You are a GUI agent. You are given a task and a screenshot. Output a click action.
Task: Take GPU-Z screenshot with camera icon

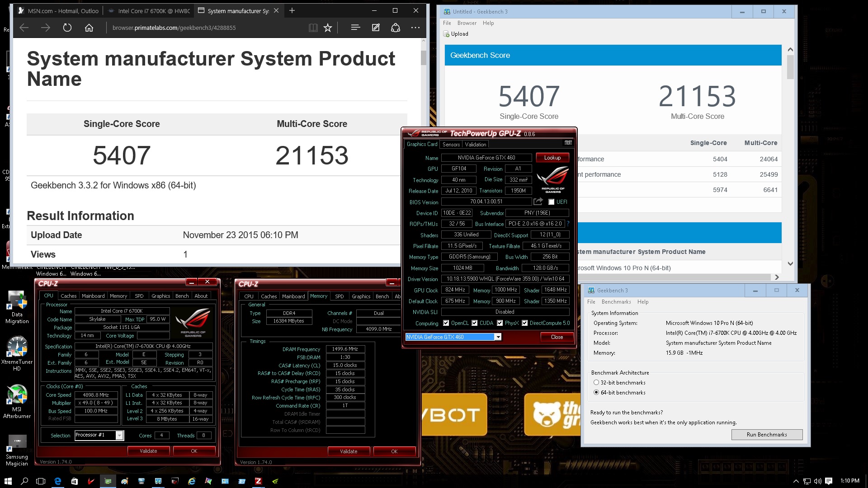click(x=568, y=143)
